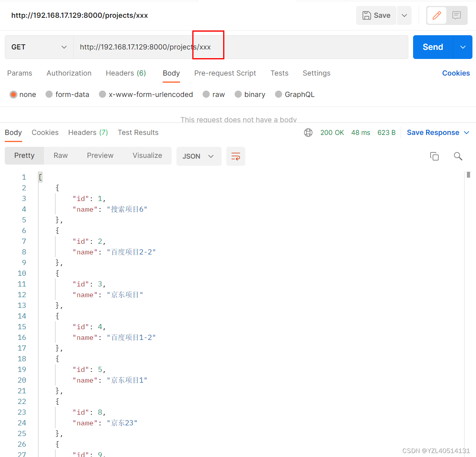Viewport: 476px width, 457px height.
Task: Choose the GraphQL body type
Action: [x=279, y=94]
